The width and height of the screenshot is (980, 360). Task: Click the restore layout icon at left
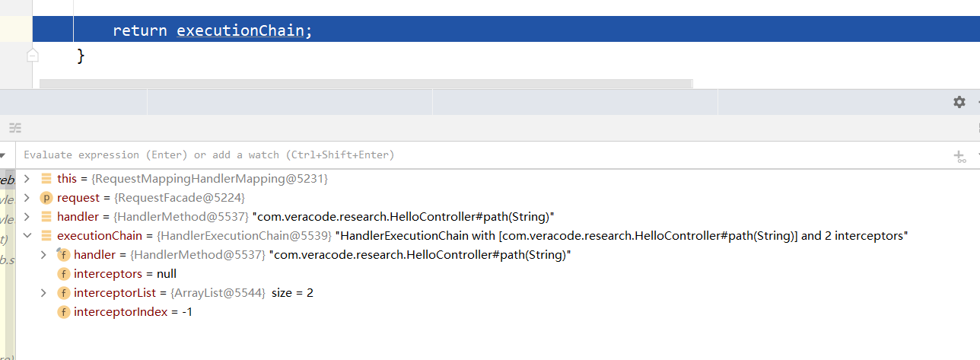click(x=15, y=128)
